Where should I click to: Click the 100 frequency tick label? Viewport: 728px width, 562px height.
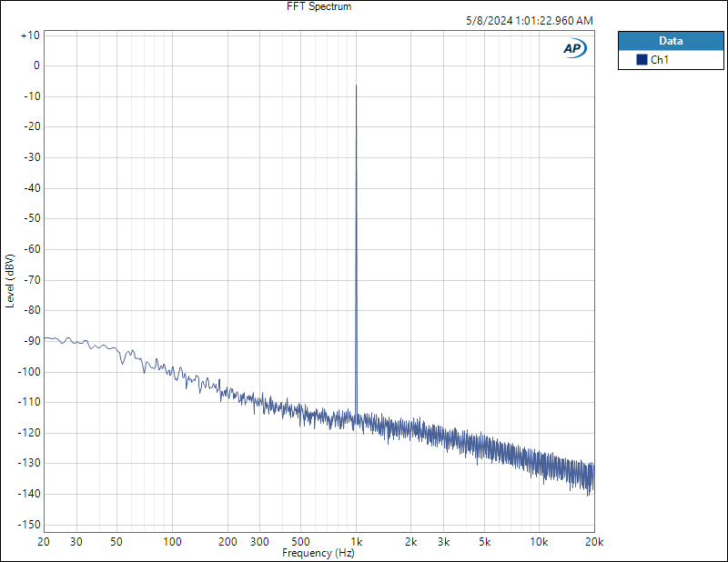pos(172,542)
